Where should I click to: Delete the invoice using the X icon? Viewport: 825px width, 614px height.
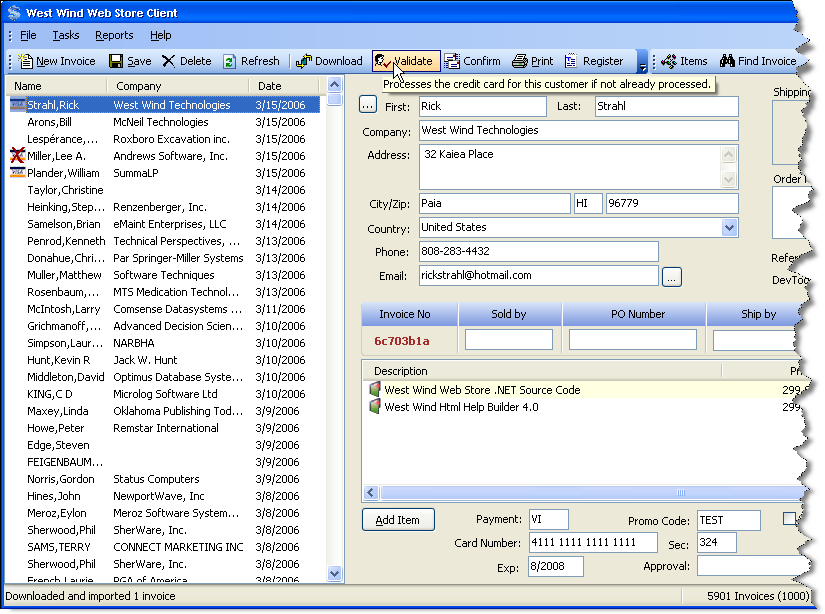[168, 61]
